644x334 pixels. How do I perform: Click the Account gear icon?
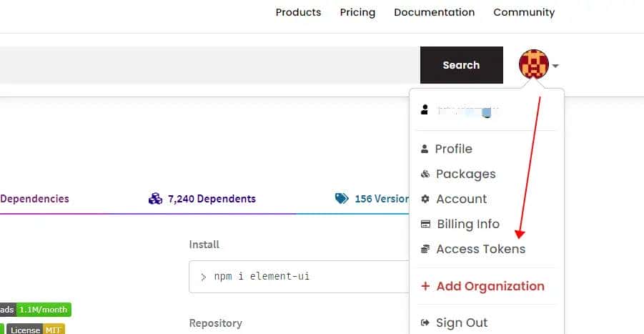point(425,199)
